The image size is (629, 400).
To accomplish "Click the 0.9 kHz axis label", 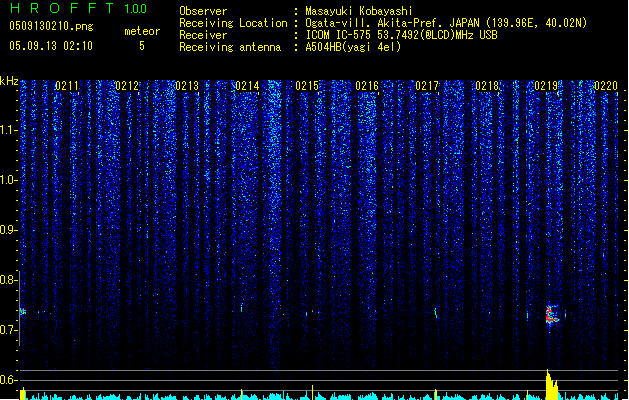I will [9, 230].
